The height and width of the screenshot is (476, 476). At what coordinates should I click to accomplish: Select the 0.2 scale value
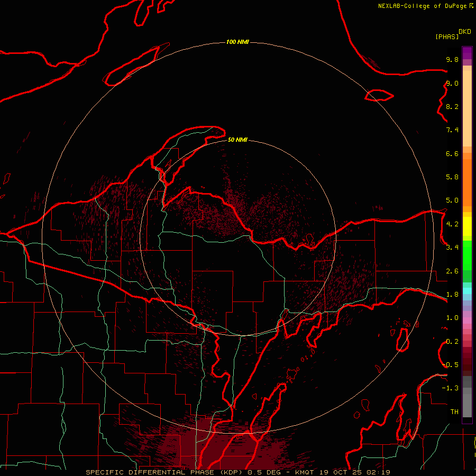pyautogui.click(x=452, y=342)
